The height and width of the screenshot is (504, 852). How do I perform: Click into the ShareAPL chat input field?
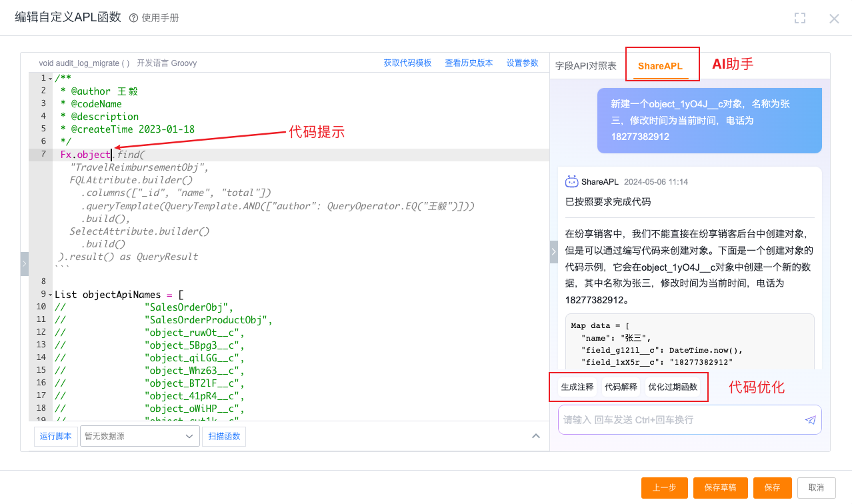(x=680, y=420)
